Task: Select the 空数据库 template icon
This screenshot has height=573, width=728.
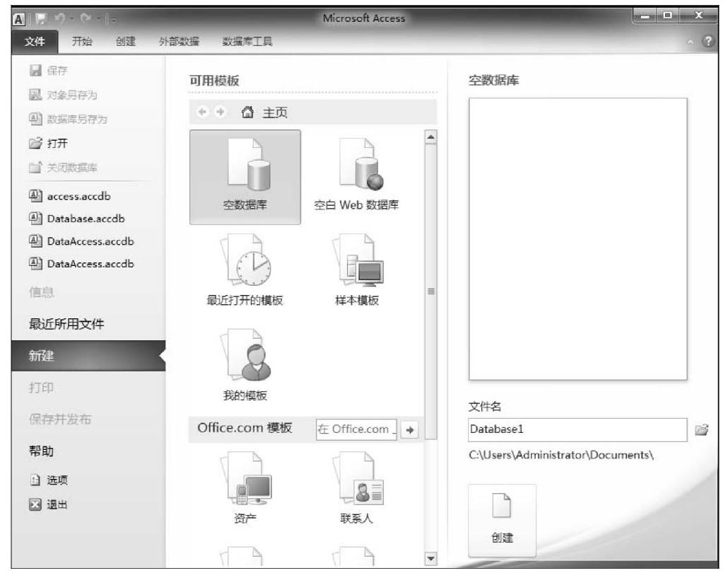Action: pyautogui.click(x=245, y=177)
